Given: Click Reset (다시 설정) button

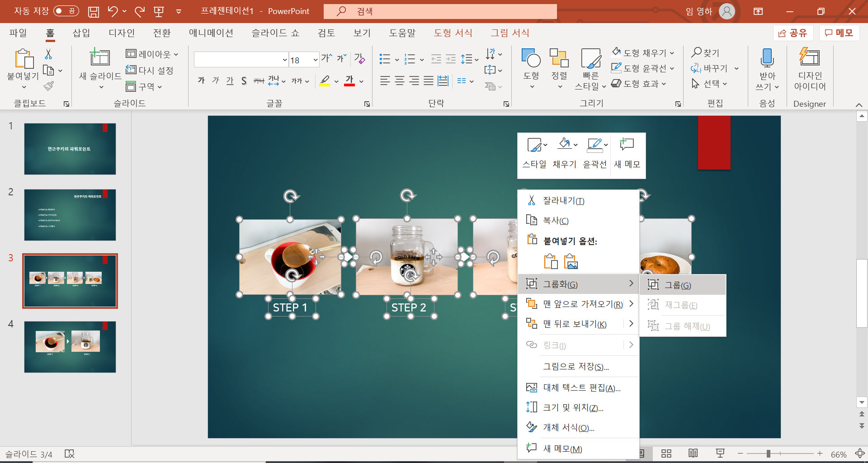Looking at the screenshot, I should click(x=150, y=70).
